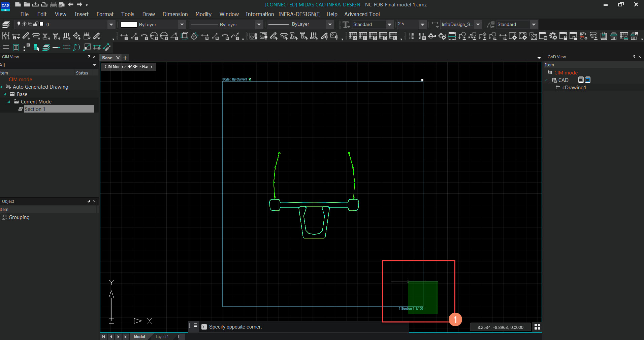Open the All filter dropdown in CIM View
This screenshot has width=644, height=340.
pos(94,65)
